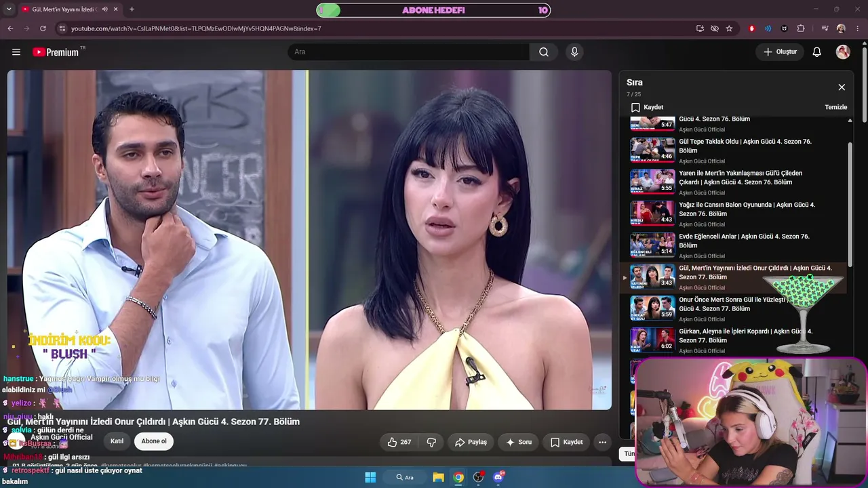Open OBS Studio from the taskbar

[479, 477]
